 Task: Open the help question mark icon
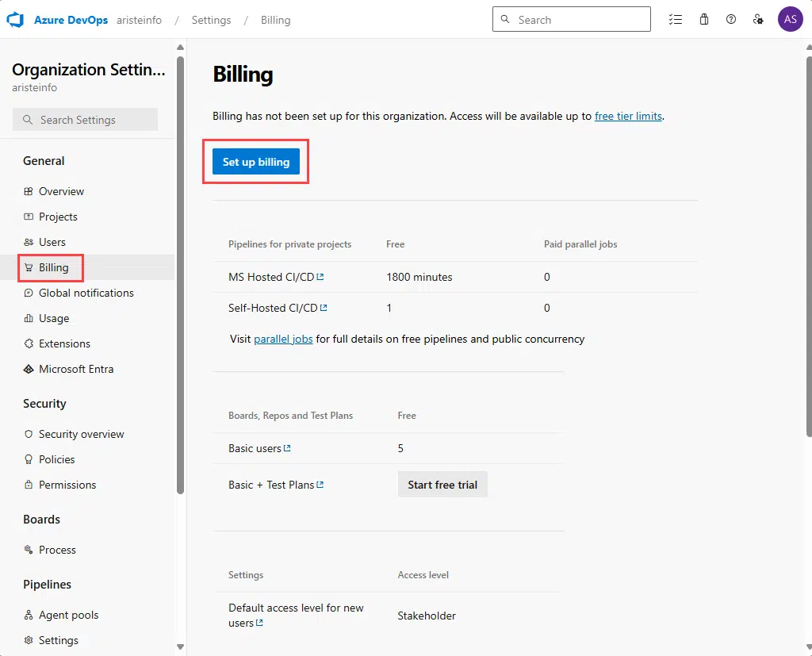731,19
